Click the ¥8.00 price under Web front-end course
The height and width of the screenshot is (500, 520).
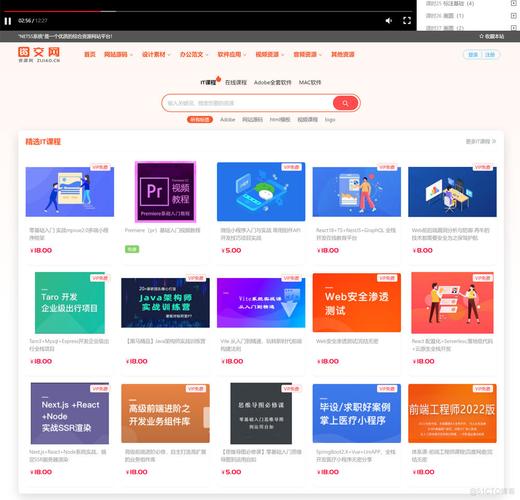(422, 250)
